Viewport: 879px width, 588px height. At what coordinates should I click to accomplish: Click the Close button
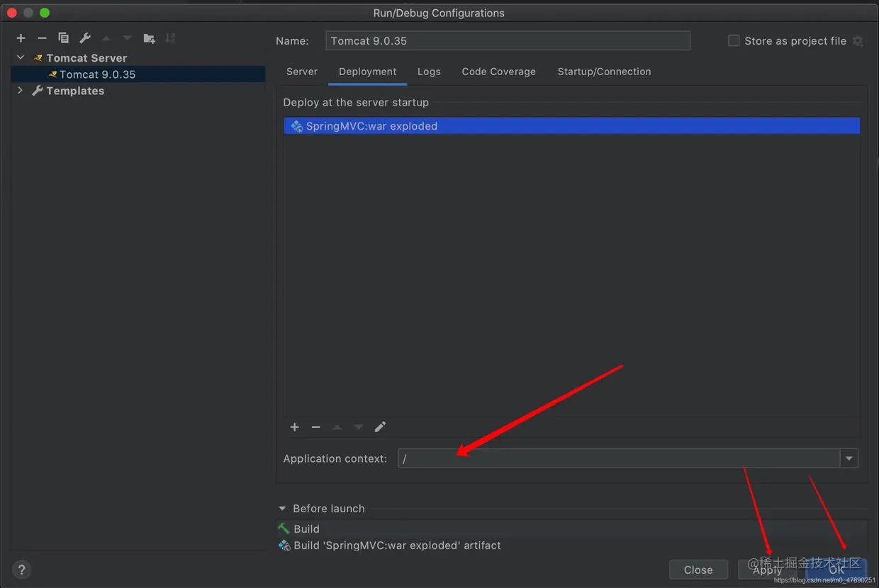698,570
